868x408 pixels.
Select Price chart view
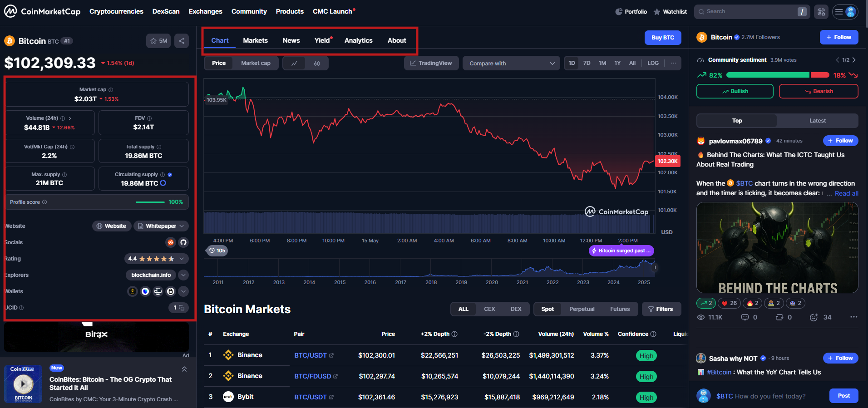click(219, 63)
